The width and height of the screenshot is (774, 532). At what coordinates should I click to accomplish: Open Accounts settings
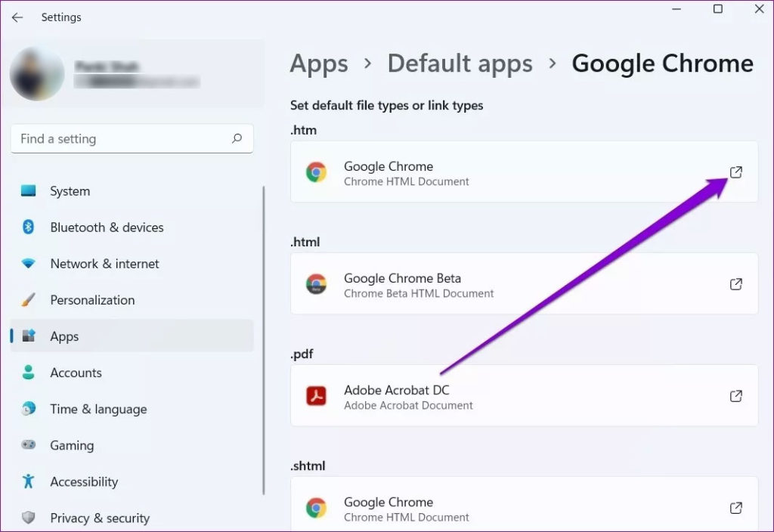coord(132,373)
